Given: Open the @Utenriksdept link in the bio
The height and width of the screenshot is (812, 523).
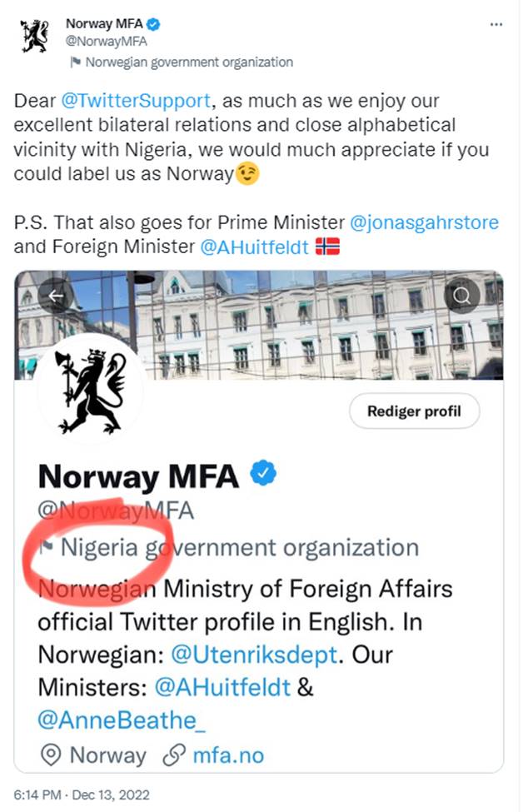Looking at the screenshot, I should coord(253,655).
